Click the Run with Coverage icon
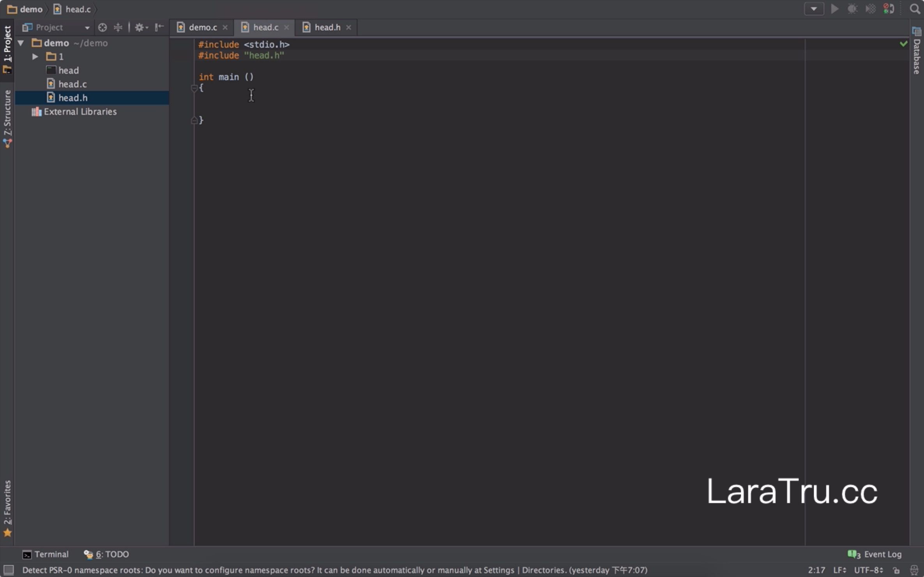This screenshot has width=924, height=577. (x=870, y=9)
